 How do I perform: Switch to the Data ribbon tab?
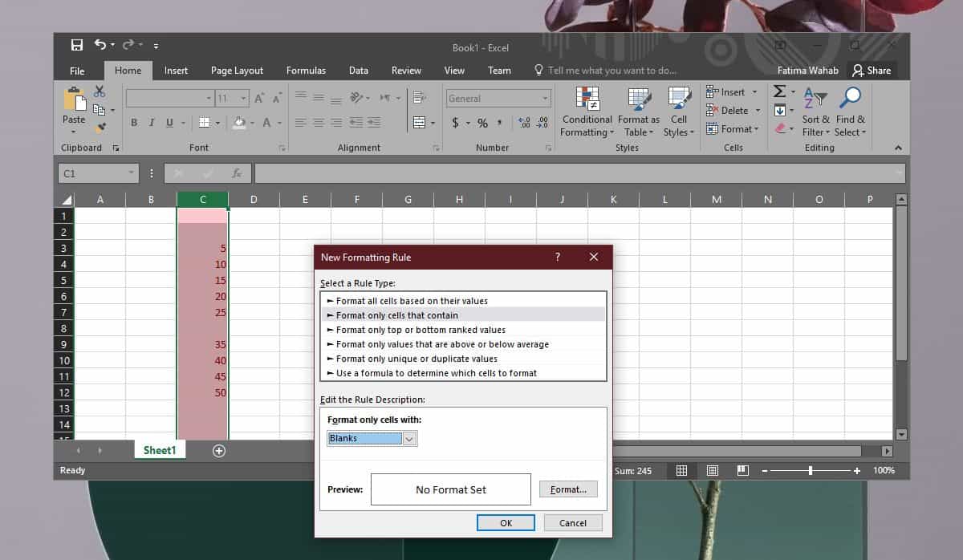(359, 71)
